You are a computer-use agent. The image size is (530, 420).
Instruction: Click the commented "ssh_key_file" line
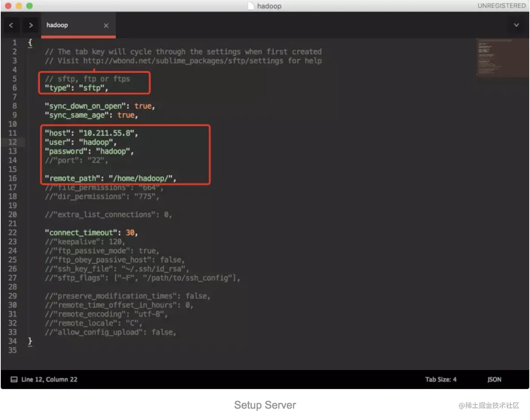point(117,269)
